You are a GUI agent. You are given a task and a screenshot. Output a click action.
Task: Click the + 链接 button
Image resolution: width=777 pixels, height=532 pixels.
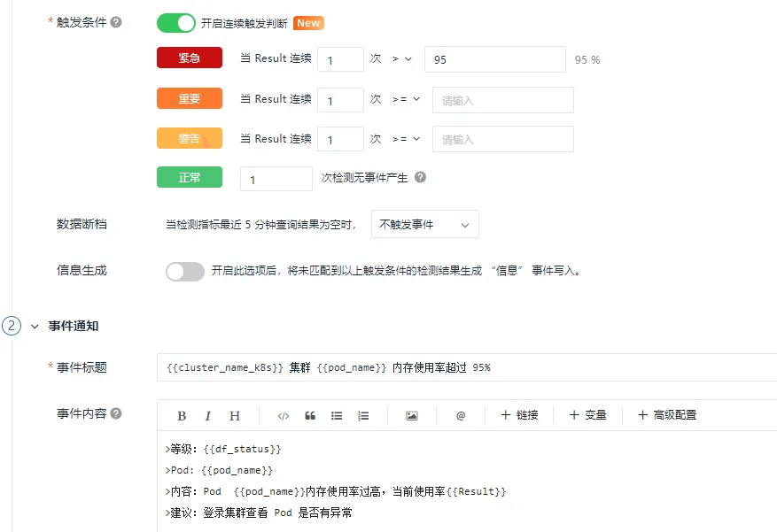519,415
